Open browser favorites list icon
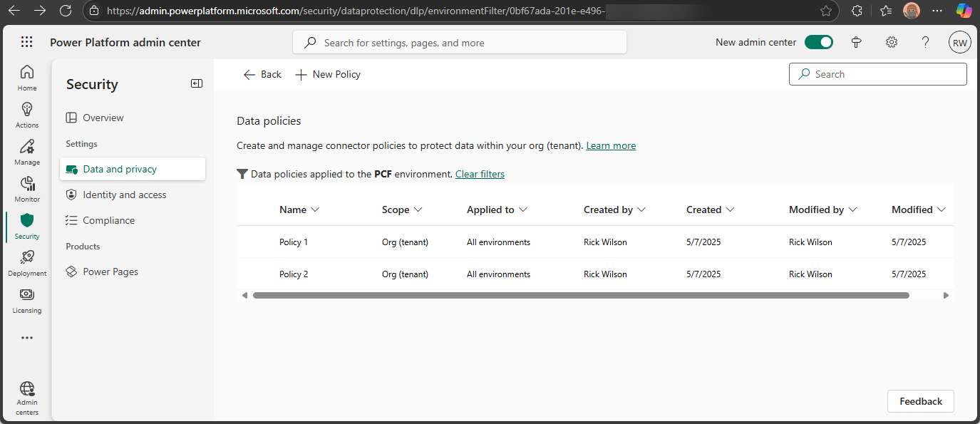This screenshot has height=424, width=980. 886,11
